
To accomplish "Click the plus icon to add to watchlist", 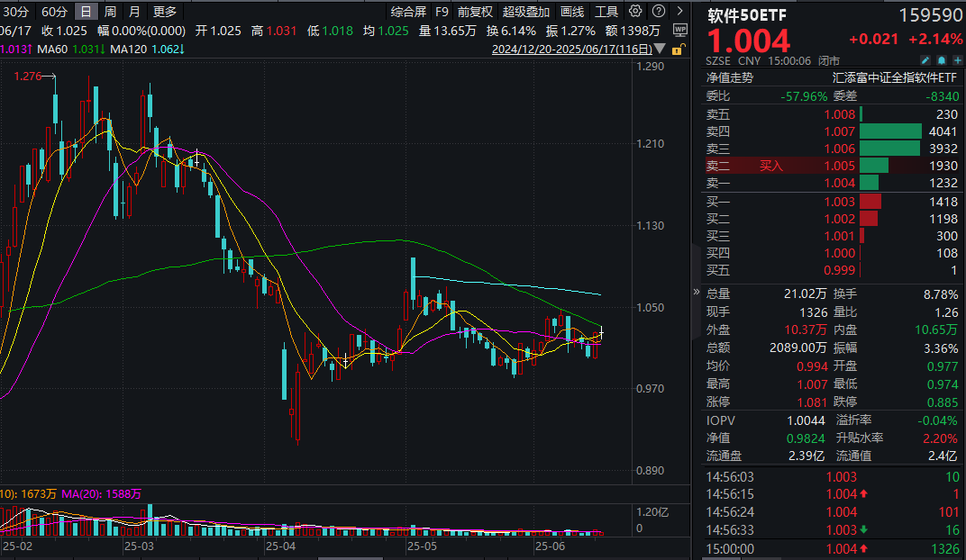I will (x=958, y=59).
